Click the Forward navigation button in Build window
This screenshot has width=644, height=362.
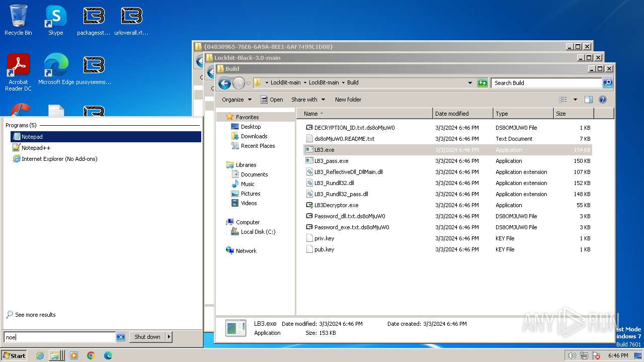point(238,83)
